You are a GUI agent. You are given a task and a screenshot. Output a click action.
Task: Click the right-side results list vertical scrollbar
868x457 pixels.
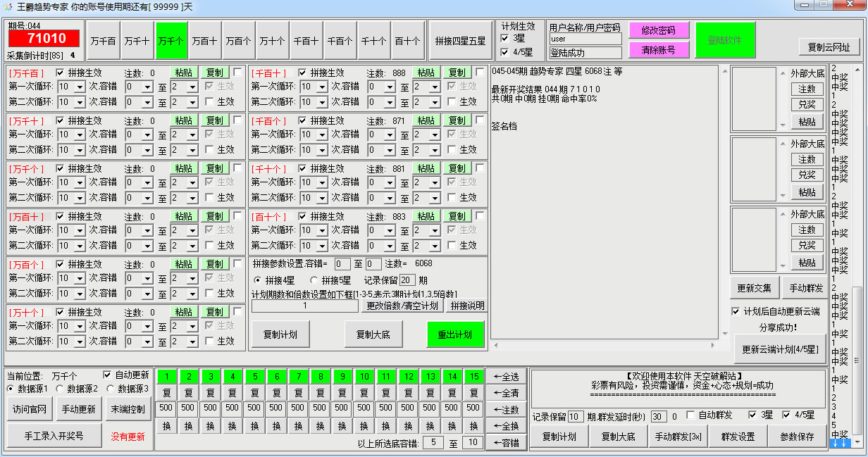click(x=857, y=211)
